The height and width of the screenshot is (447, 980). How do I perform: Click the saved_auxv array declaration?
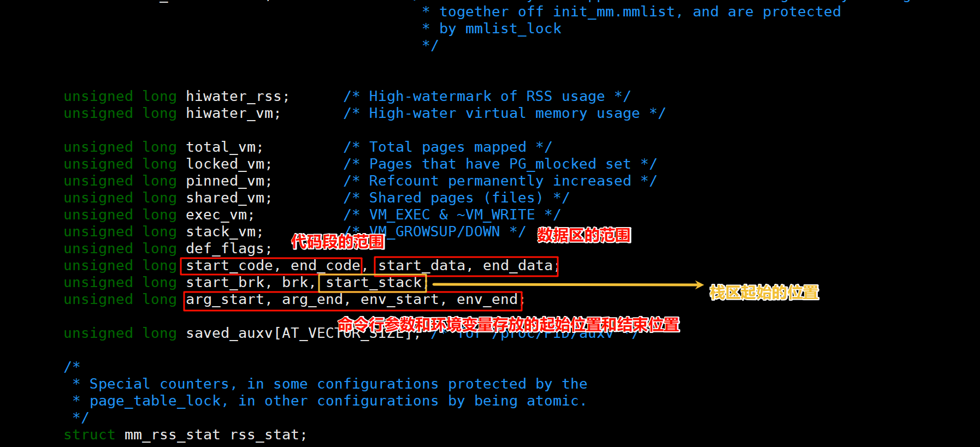(x=303, y=333)
